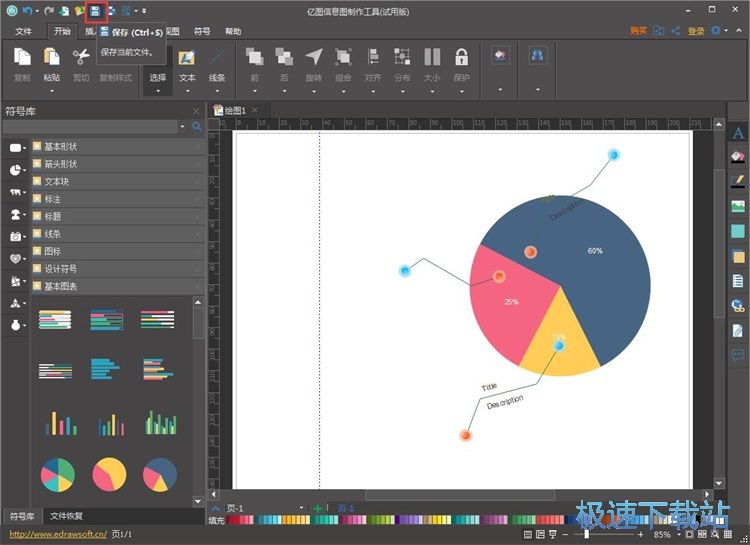
Task: Click the search icon in symbol library
Action: click(197, 127)
